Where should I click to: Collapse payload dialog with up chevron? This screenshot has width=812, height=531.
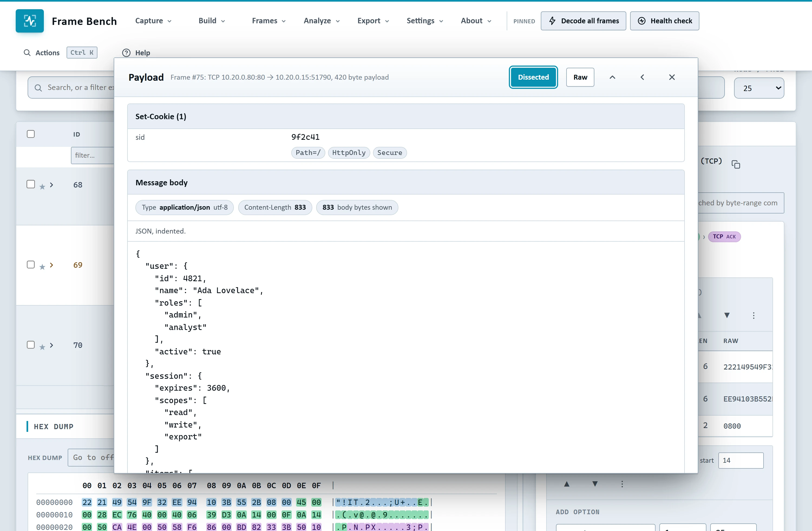pos(613,77)
